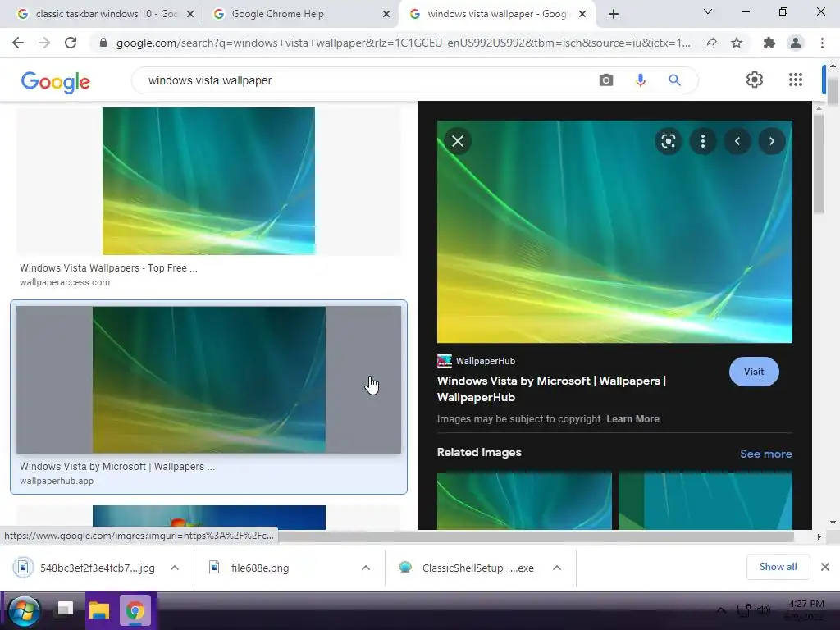Open the network tray icon
The width and height of the screenshot is (840, 630).
click(743, 610)
